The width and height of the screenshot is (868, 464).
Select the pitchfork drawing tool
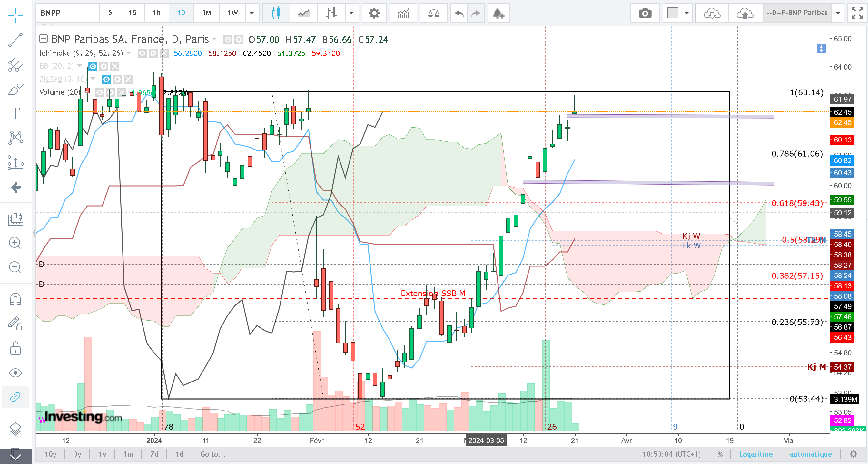point(15,64)
